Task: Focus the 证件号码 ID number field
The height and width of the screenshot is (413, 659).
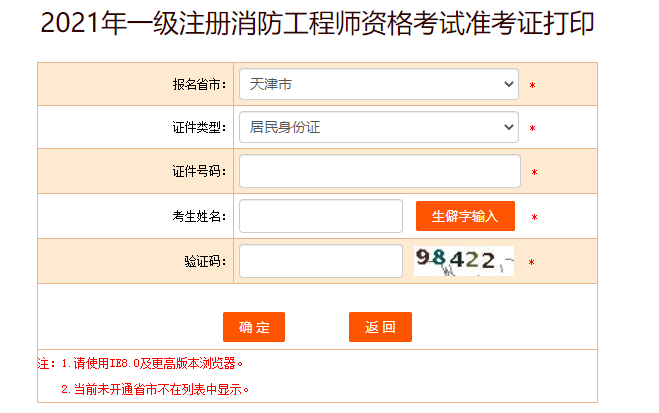Action: click(x=380, y=171)
